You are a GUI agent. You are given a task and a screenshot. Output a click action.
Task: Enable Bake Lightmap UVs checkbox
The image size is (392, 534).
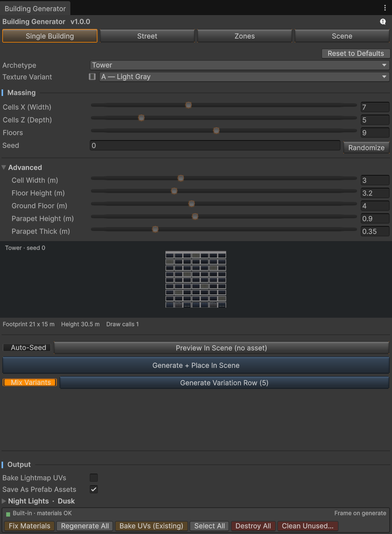(94, 478)
